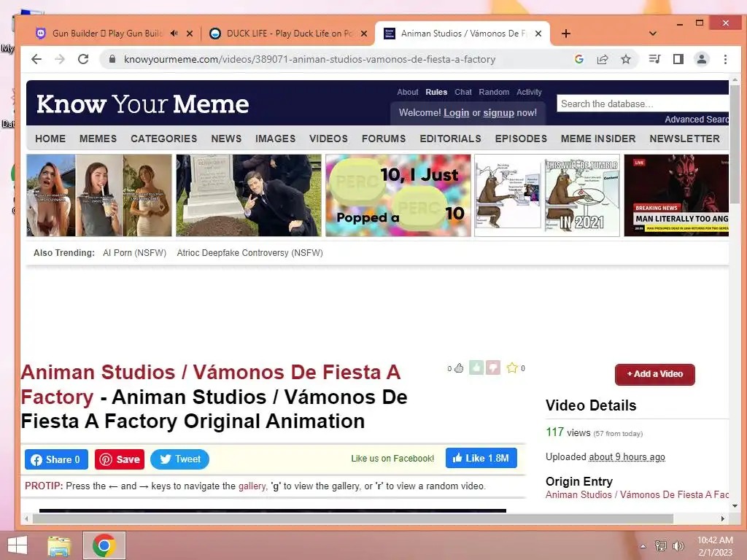Open the Chat link
Viewport: 747px width, 560px height.
(463, 92)
